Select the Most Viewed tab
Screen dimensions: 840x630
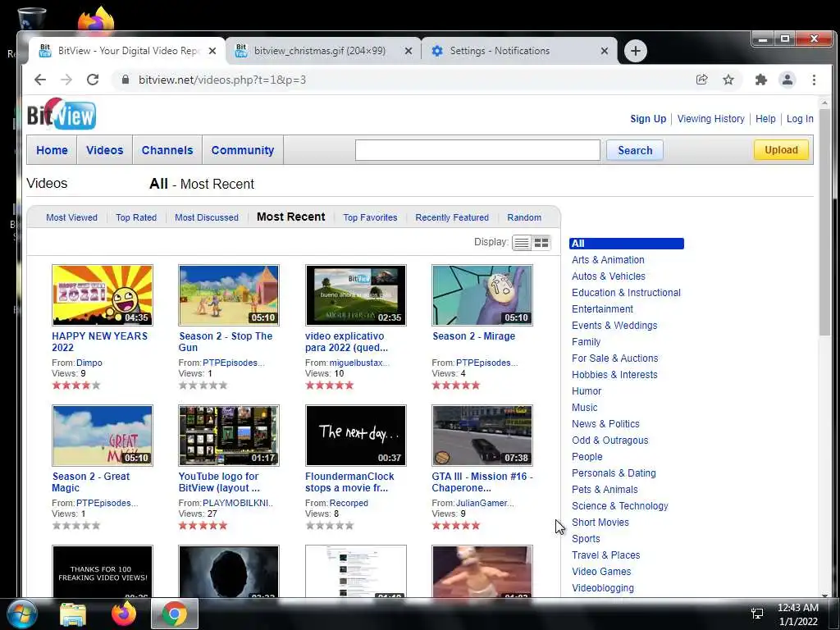tap(72, 217)
